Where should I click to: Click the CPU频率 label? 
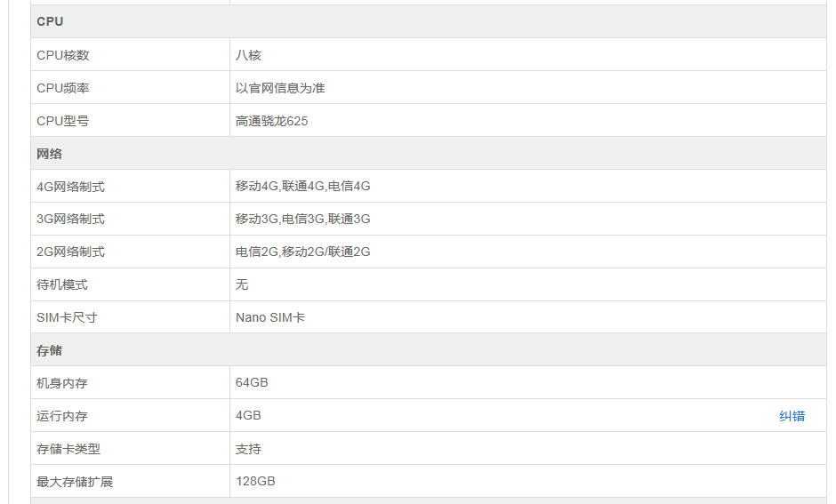(x=63, y=88)
